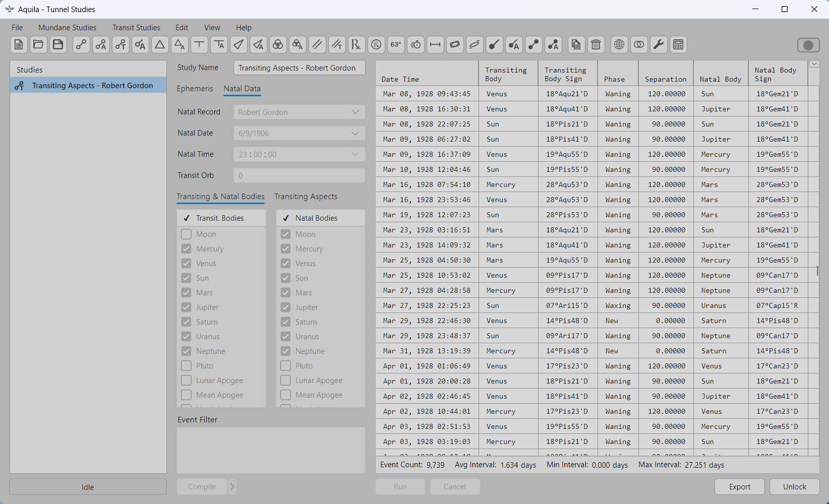
Task: Toggle the Natal Bodies select-all checkmark
Action: pyautogui.click(x=285, y=218)
